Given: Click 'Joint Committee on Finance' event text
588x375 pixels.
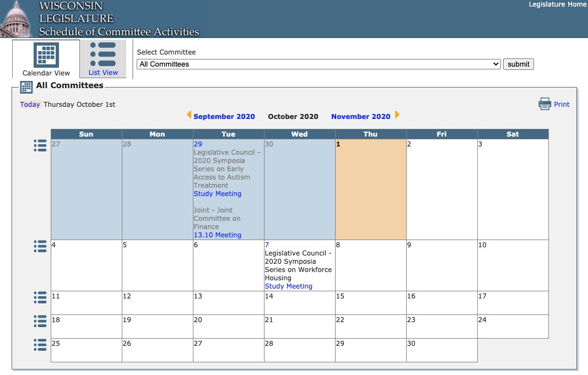Looking at the screenshot, I should click(217, 219).
